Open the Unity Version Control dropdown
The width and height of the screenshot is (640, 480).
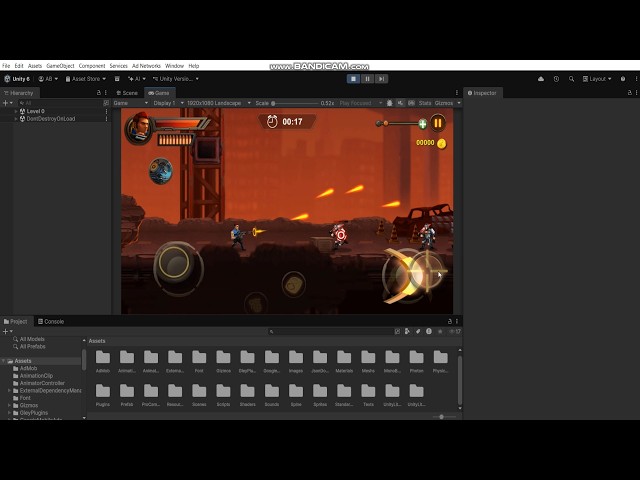pos(176,79)
